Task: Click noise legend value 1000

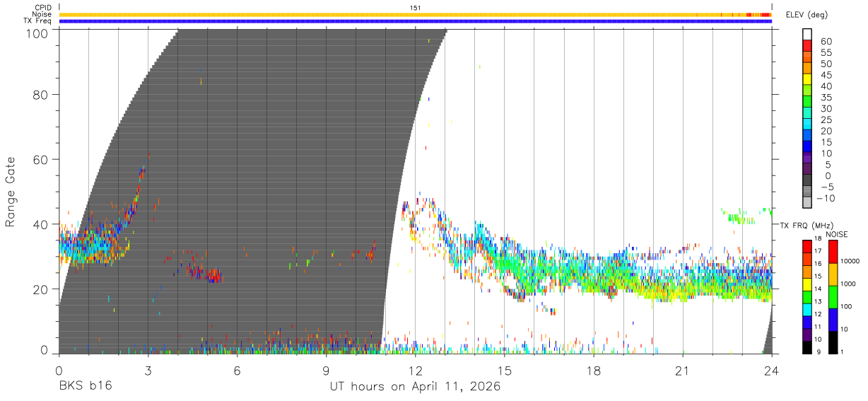Action: pos(849,284)
